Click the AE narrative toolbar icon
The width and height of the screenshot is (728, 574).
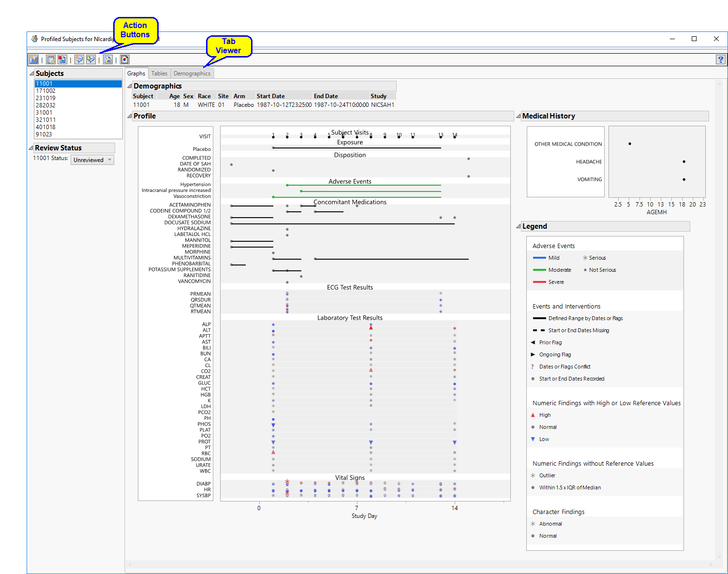click(x=108, y=59)
